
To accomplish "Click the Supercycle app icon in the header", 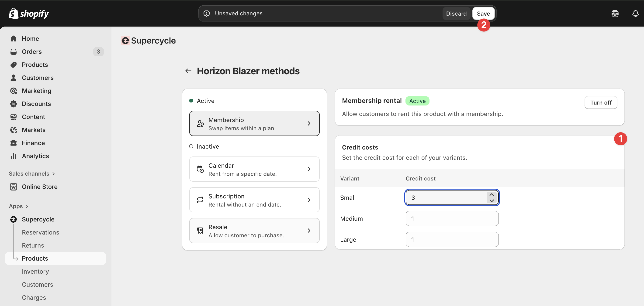I will [125, 41].
